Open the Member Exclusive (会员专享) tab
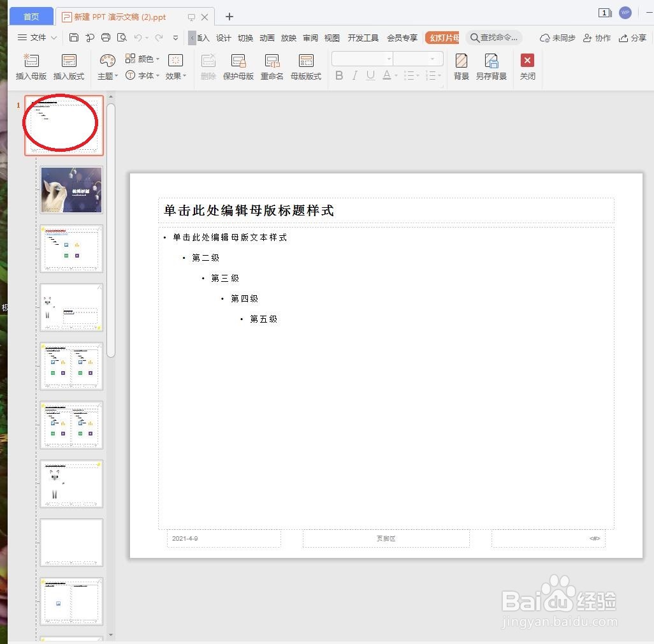 click(402, 38)
